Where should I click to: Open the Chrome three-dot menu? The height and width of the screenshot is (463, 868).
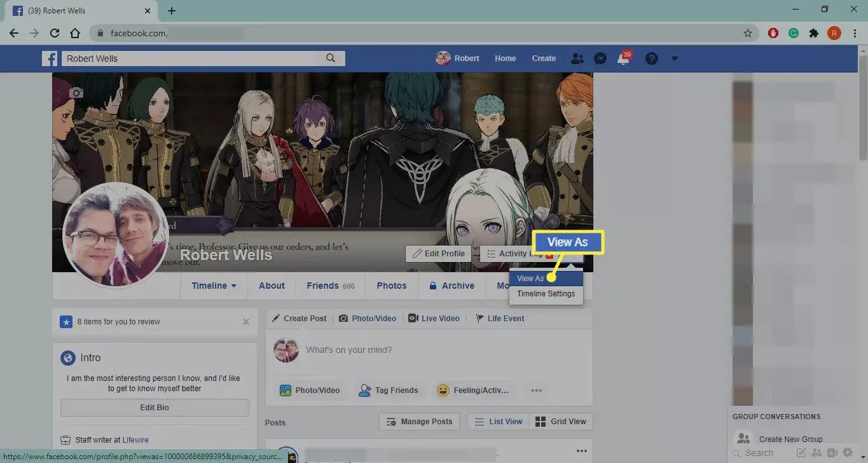855,34
